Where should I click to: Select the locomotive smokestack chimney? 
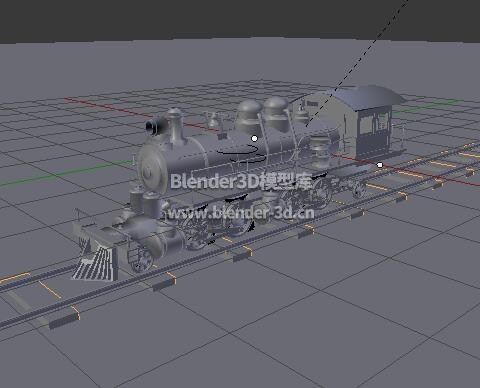(x=175, y=127)
